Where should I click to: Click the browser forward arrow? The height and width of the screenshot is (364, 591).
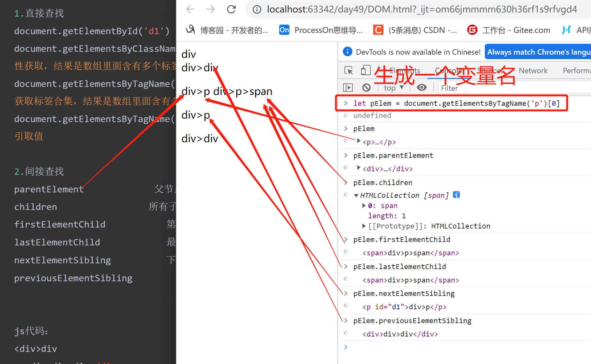(x=211, y=9)
